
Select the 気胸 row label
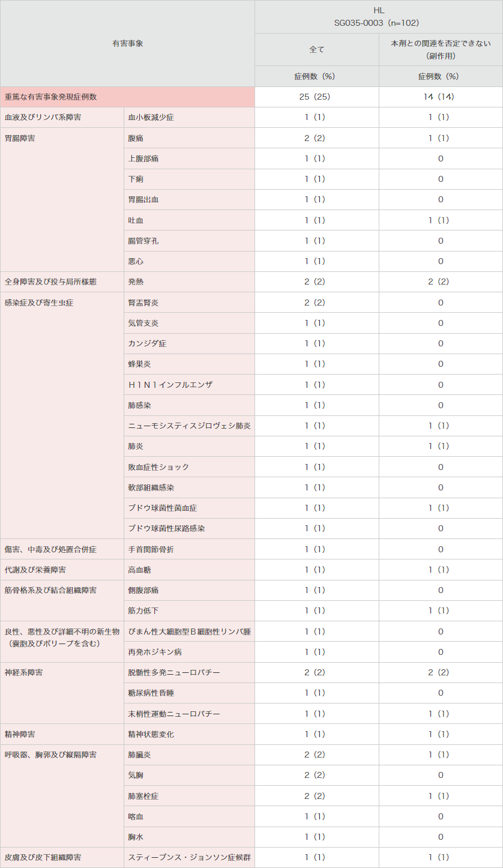pyautogui.click(x=189, y=775)
